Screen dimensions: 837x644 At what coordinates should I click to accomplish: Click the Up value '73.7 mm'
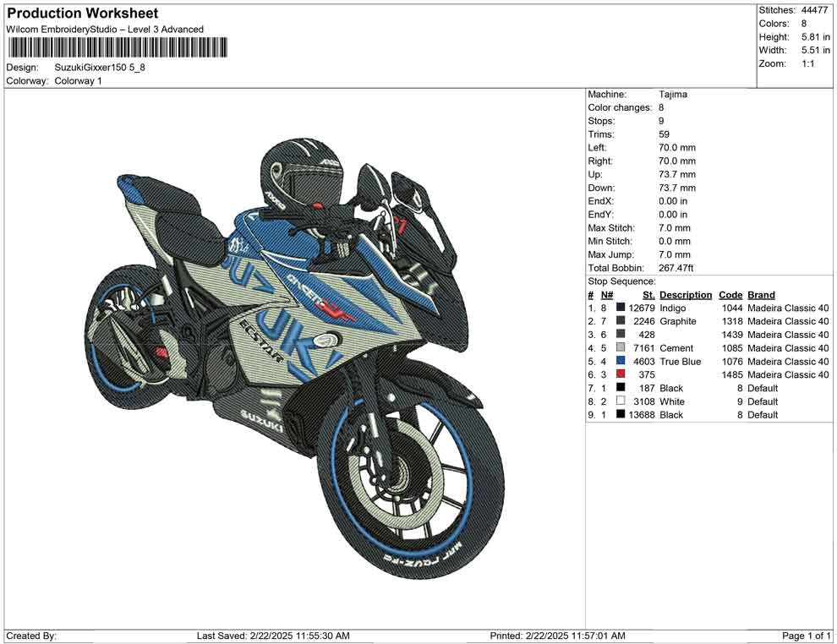tap(677, 174)
